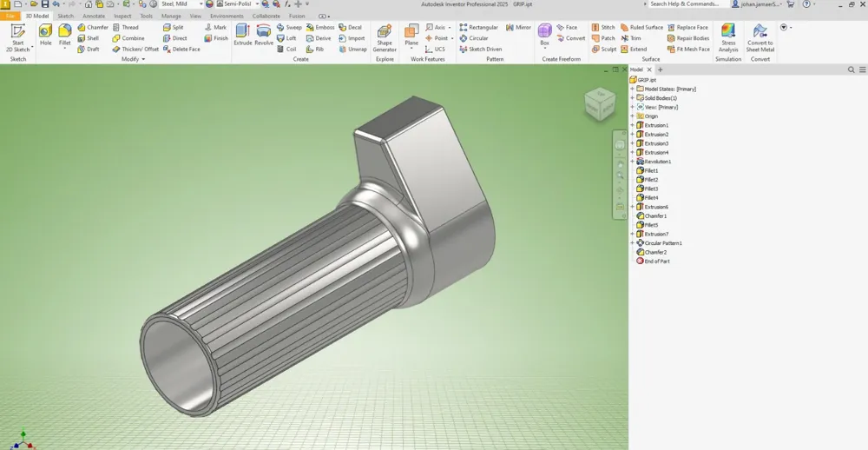
Task: Select the Combine tool
Action: click(128, 38)
